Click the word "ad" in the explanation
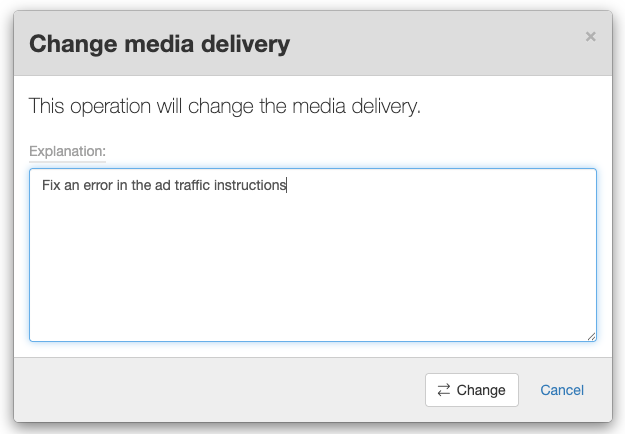625x434 pixels. [148, 185]
